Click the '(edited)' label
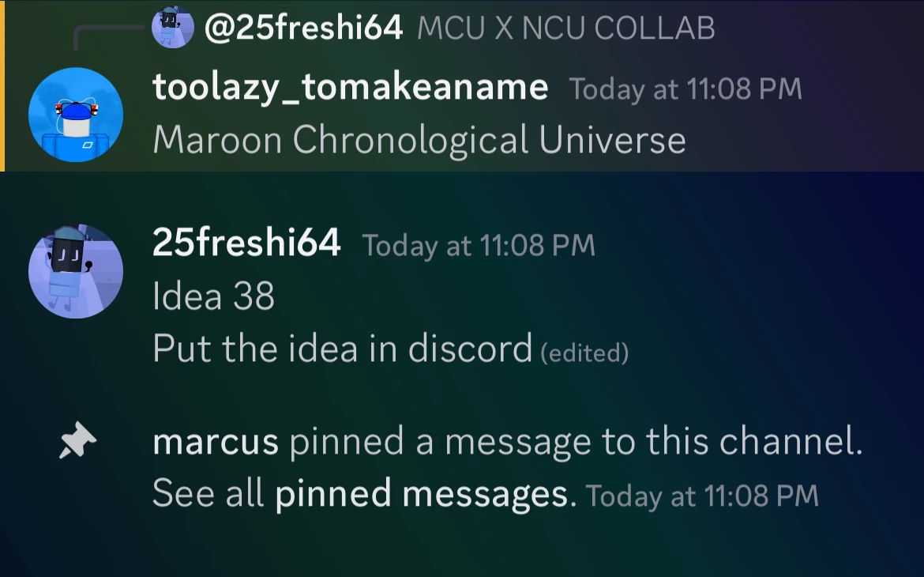The height and width of the screenshot is (577, 924). 584,353
